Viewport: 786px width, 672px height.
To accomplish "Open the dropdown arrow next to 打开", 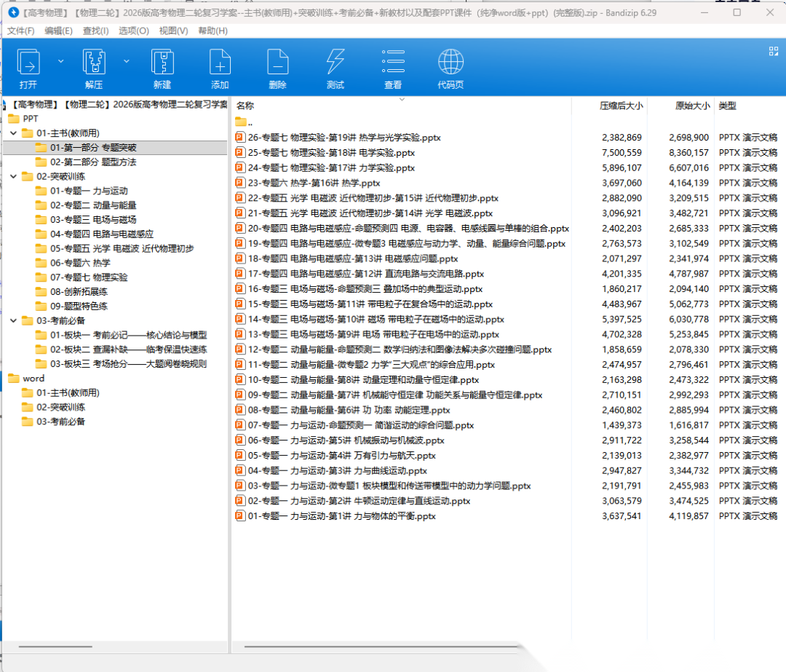I will click(60, 61).
